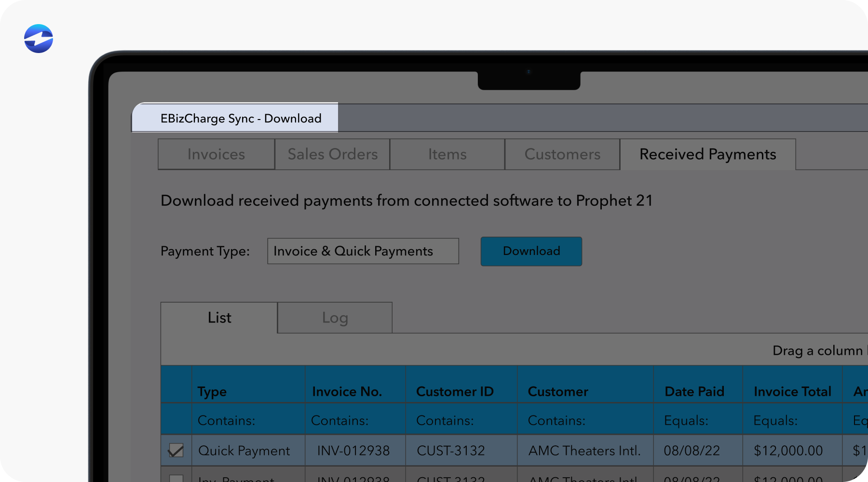
Task: Sort by the Customer ID column header
Action: point(455,391)
